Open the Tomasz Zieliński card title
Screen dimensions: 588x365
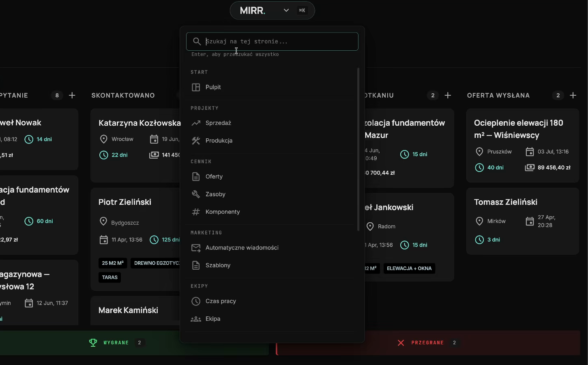(506, 202)
